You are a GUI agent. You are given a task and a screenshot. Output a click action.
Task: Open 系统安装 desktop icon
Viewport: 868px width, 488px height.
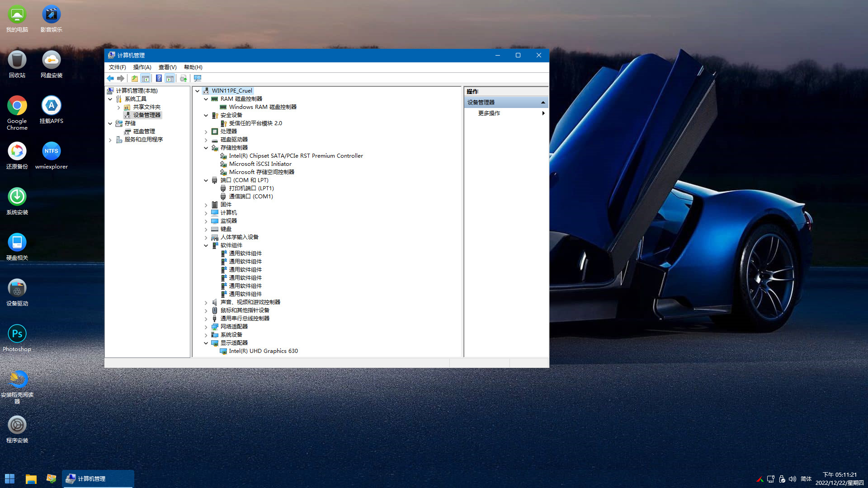tap(17, 202)
